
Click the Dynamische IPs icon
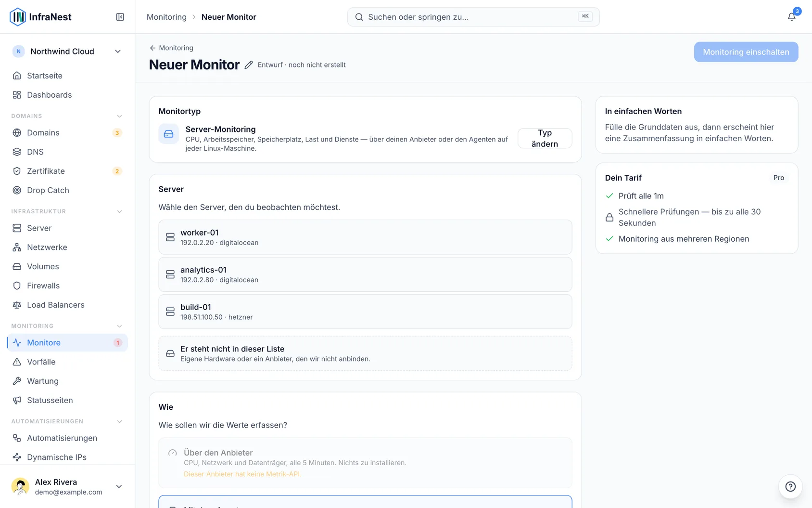17,457
